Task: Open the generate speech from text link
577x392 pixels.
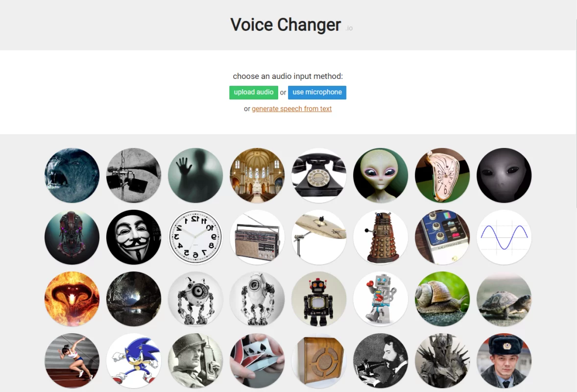Action: [291, 109]
